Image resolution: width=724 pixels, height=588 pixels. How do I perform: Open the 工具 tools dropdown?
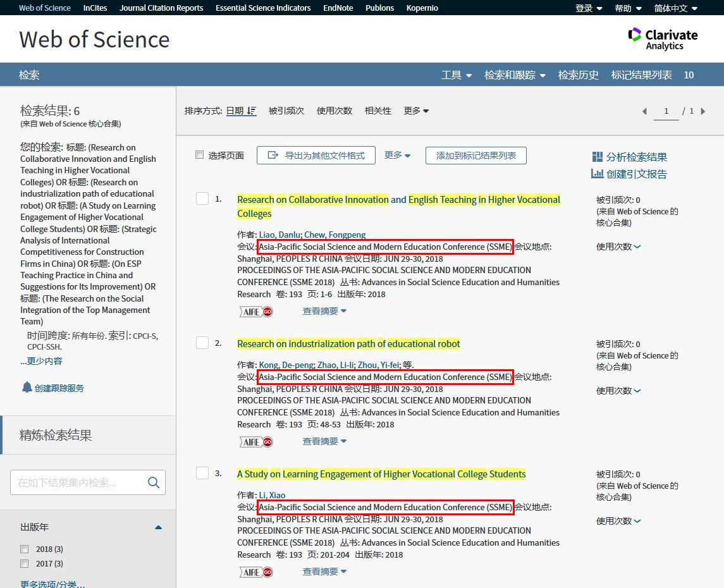456,75
